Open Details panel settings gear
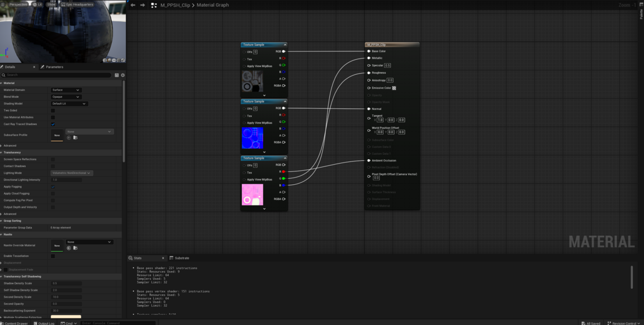This screenshot has height=325, width=644. tap(123, 75)
